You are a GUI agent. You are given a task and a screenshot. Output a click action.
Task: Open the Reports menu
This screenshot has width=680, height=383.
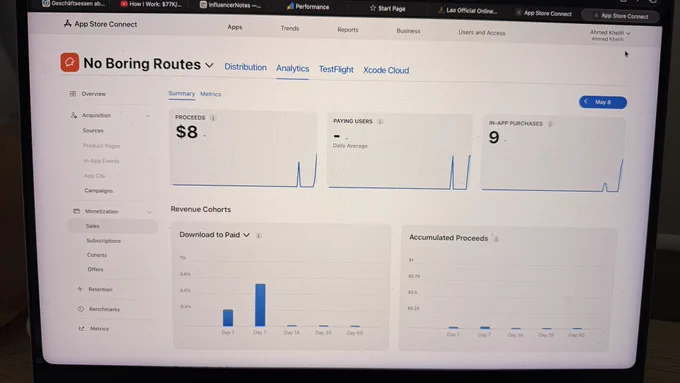click(348, 29)
